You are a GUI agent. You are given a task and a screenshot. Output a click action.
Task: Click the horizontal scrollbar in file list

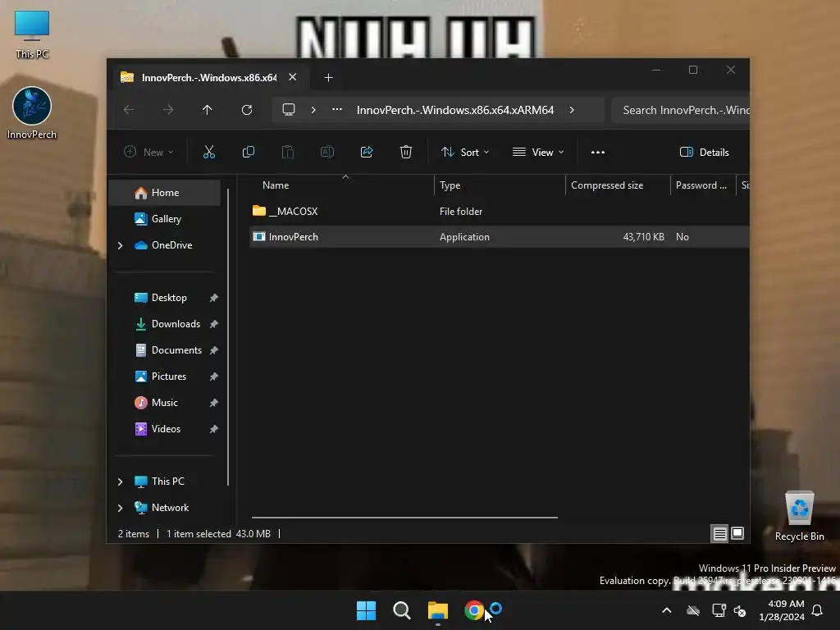coord(404,518)
